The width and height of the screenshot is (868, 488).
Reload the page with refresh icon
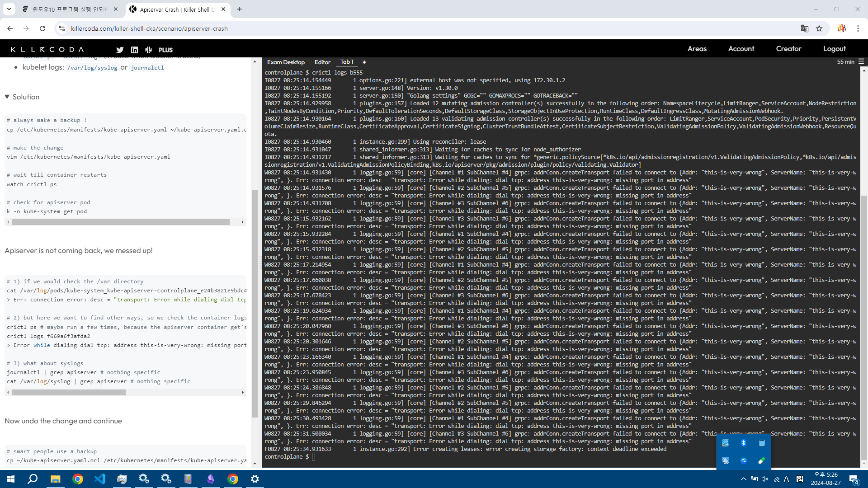click(42, 28)
